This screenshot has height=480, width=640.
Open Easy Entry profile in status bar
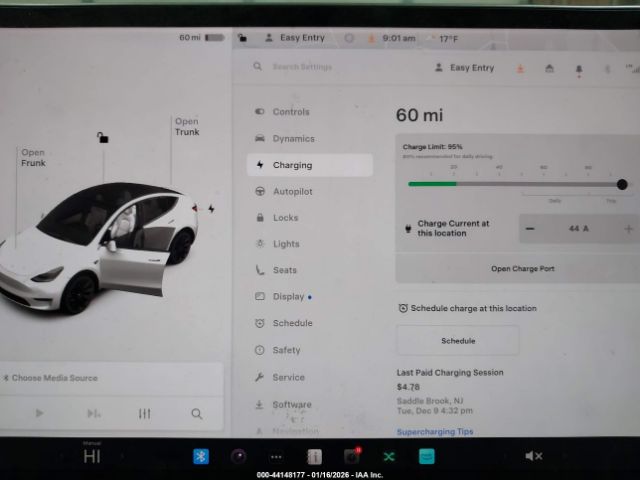tap(294, 38)
